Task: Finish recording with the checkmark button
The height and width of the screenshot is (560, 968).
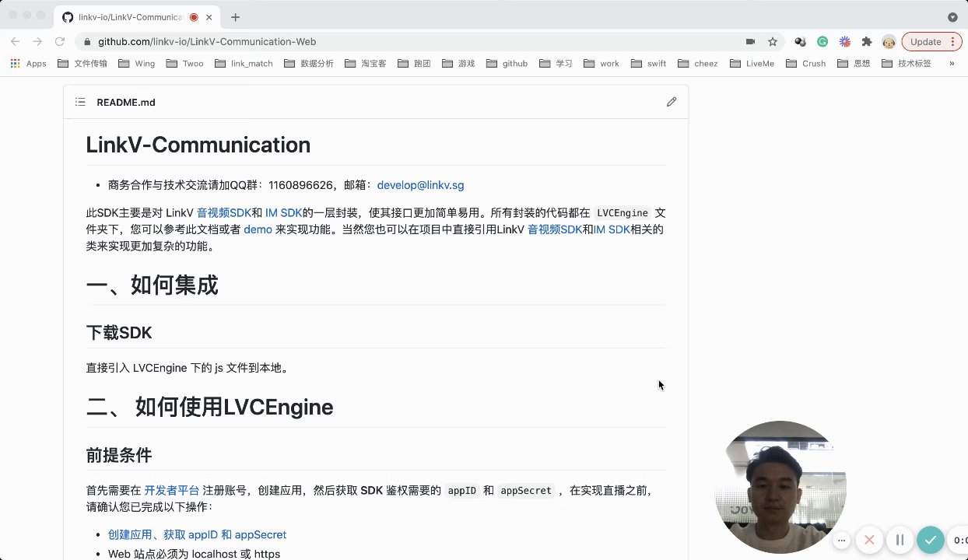Action: coord(930,540)
